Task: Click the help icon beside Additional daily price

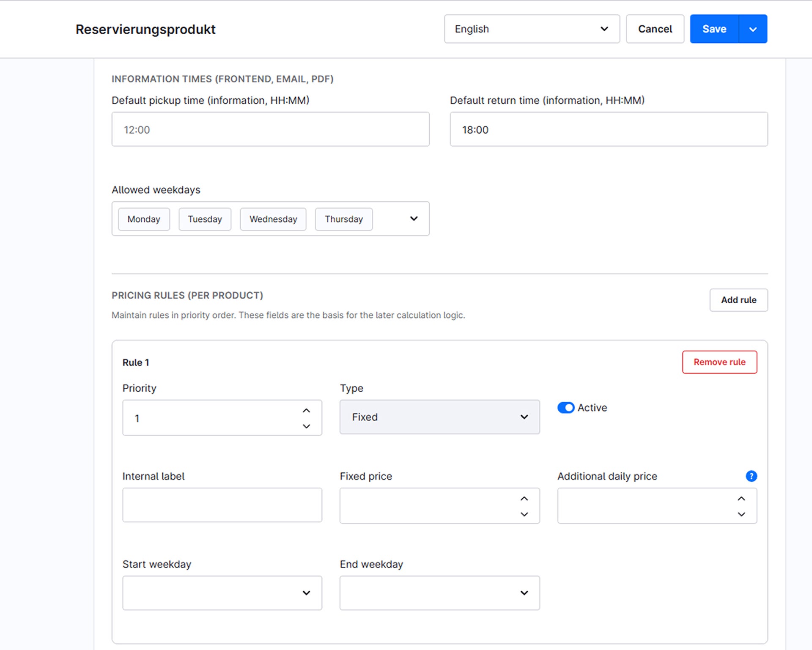Action: point(751,476)
